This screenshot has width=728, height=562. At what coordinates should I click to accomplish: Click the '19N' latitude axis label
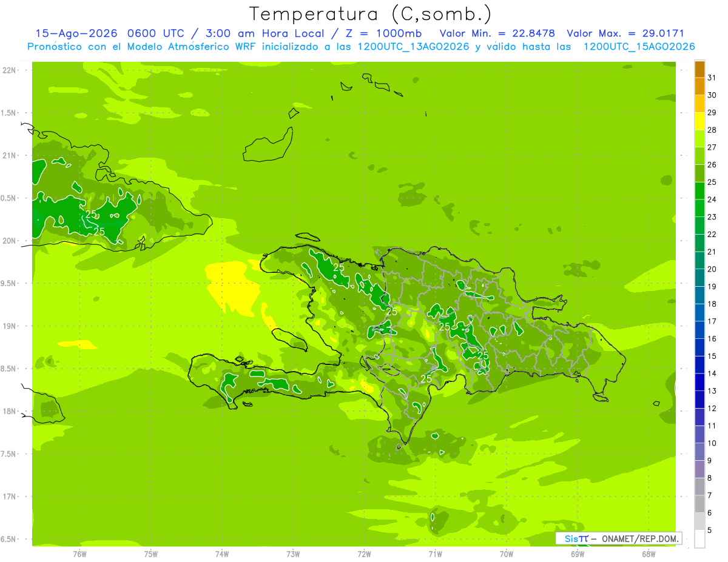coord(9,326)
